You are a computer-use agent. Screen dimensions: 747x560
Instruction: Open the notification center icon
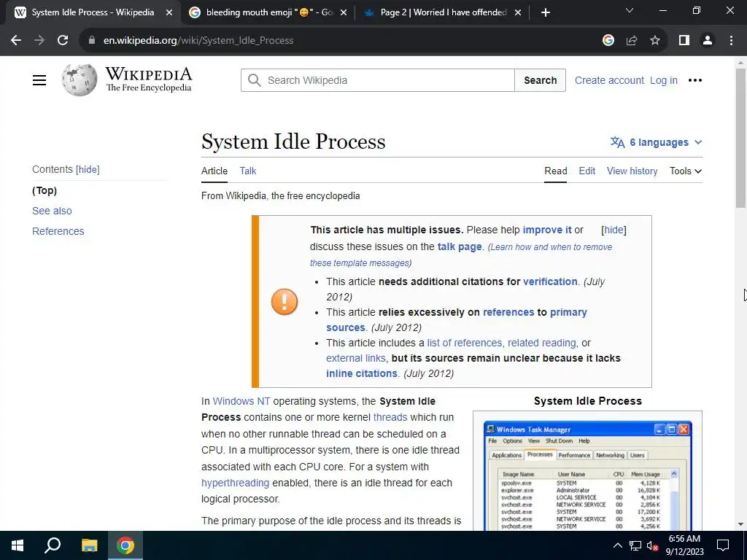click(x=723, y=545)
